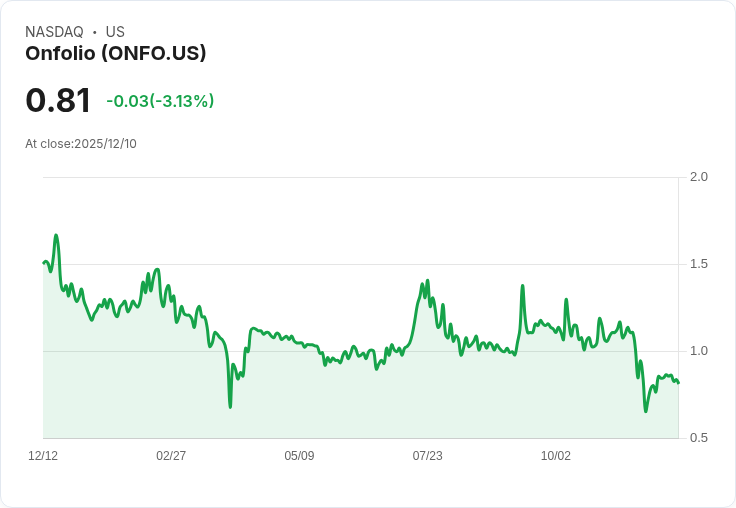The width and height of the screenshot is (736, 508).
Task: Click the -0.03(-3.13%) price change
Action: point(160,101)
